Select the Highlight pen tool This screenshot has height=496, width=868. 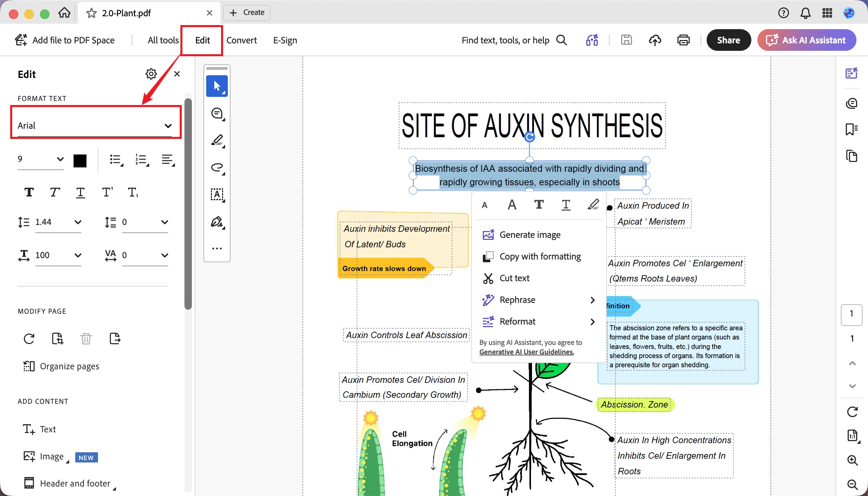[x=217, y=140]
